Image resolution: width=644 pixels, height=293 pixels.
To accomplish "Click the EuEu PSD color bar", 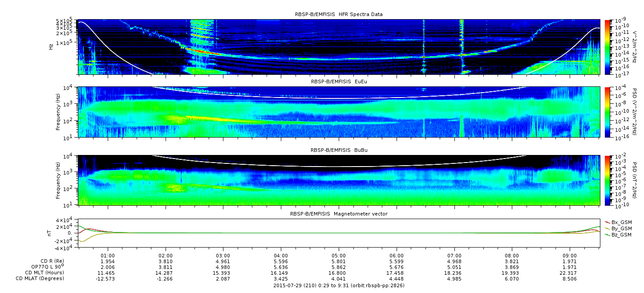I will coord(608,112).
